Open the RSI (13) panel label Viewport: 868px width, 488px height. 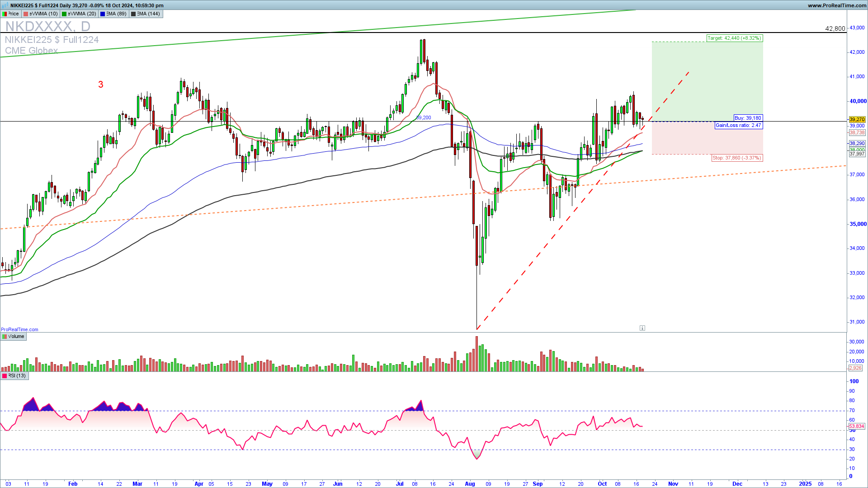14,376
